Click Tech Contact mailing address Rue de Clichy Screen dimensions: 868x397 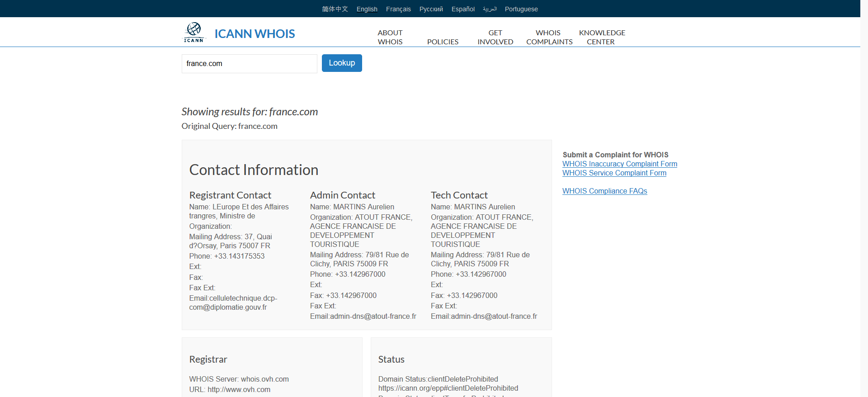click(480, 260)
